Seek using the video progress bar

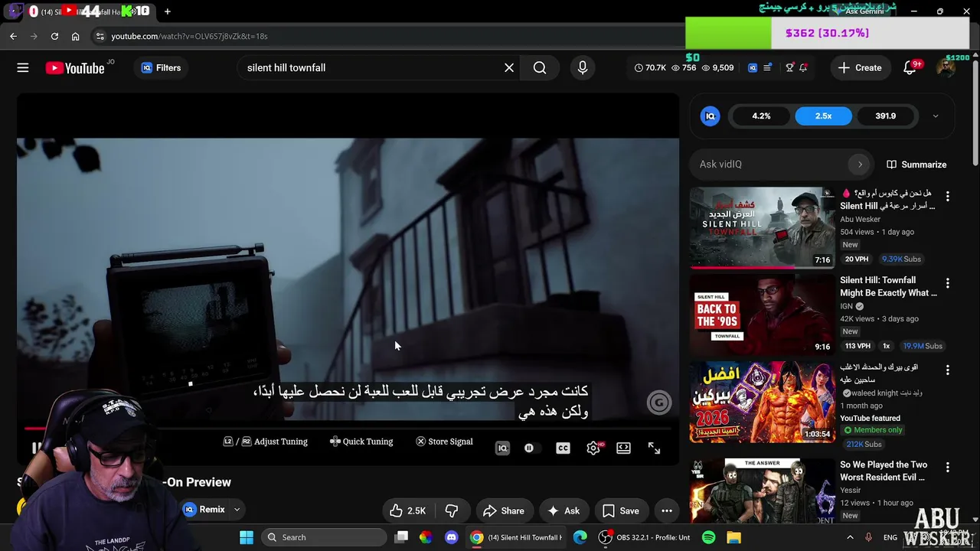pyautogui.click(x=348, y=429)
